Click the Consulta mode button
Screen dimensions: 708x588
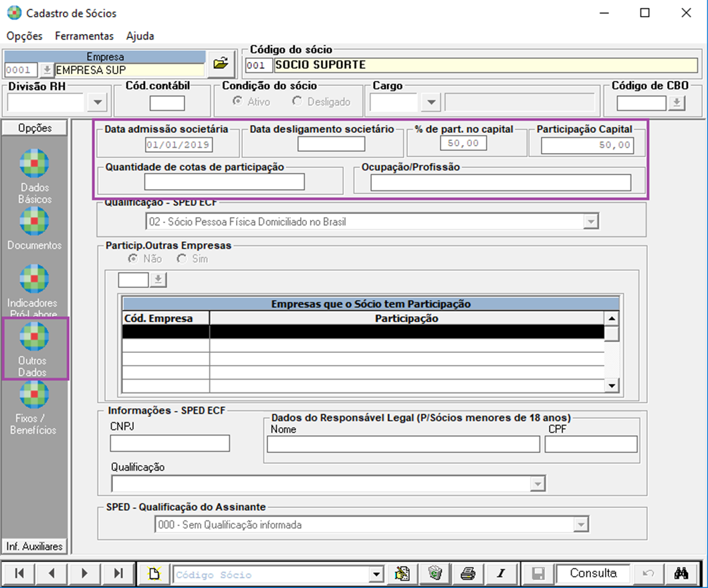click(x=593, y=573)
